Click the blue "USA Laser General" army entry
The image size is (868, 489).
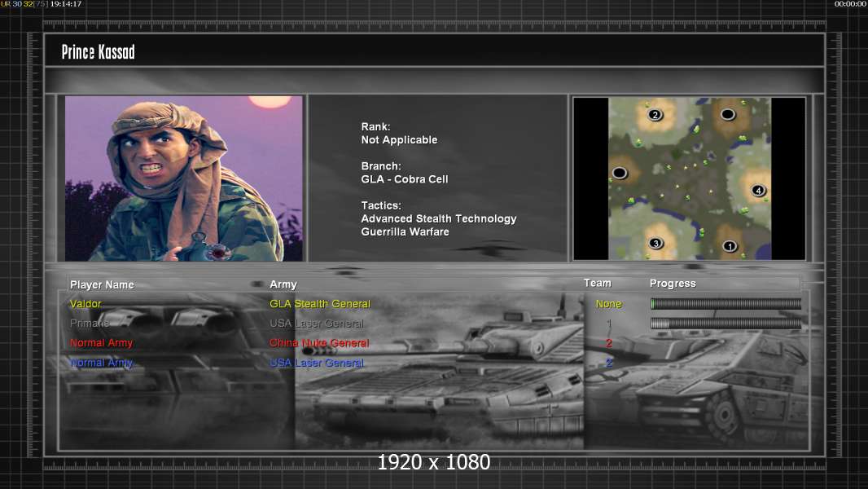[317, 363]
